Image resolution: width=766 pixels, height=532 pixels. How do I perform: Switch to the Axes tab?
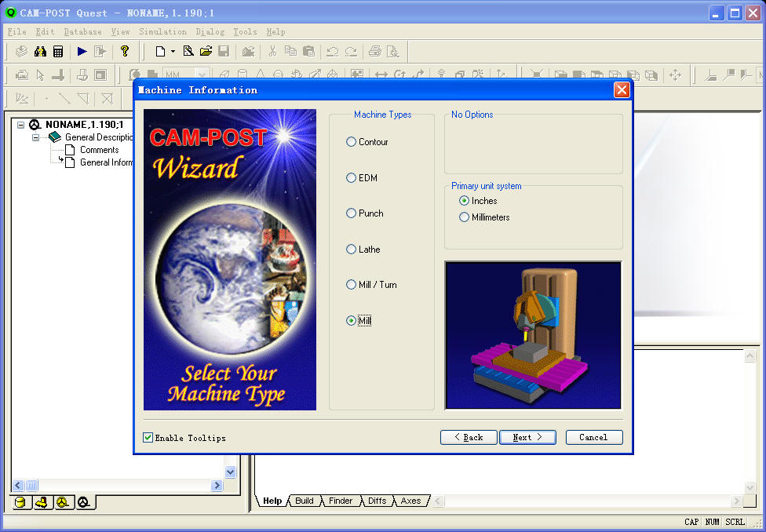pyautogui.click(x=410, y=501)
